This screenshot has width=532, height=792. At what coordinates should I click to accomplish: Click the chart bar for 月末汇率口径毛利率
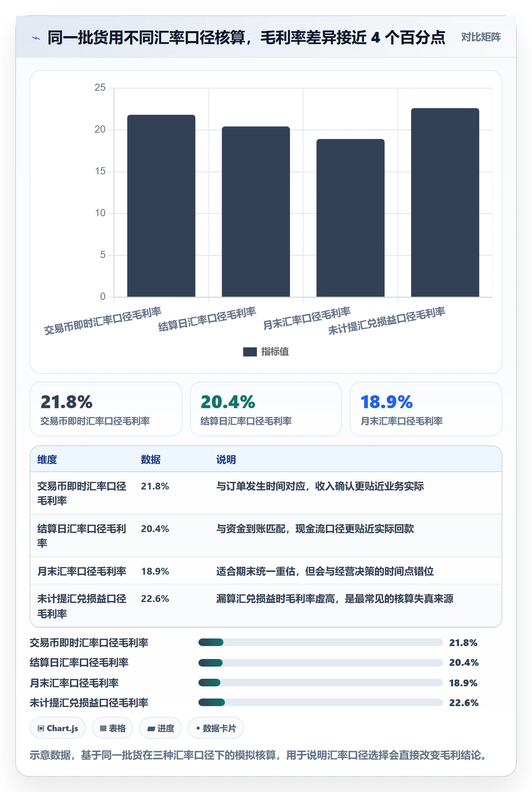[350, 218]
